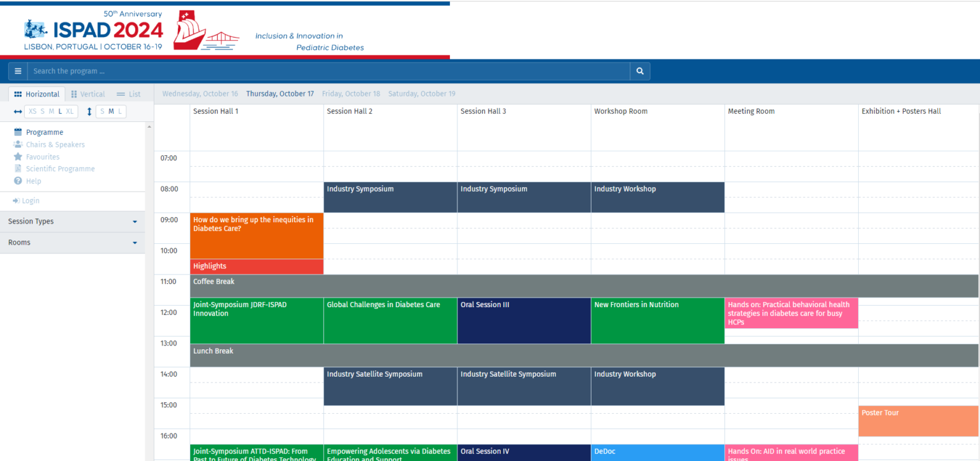Open Chairs & Speakers people icon
This screenshot has width=980, height=461.
[x=18, y=145]
